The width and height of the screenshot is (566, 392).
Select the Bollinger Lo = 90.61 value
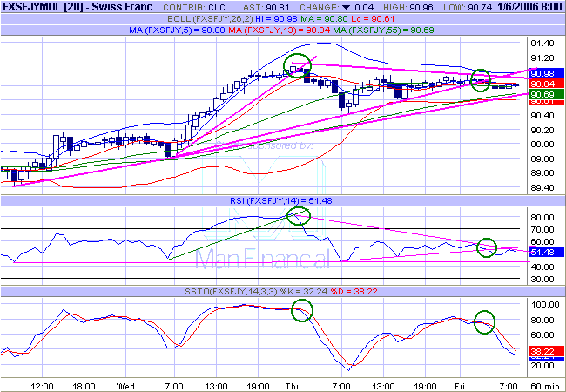(x=372, y=19)
